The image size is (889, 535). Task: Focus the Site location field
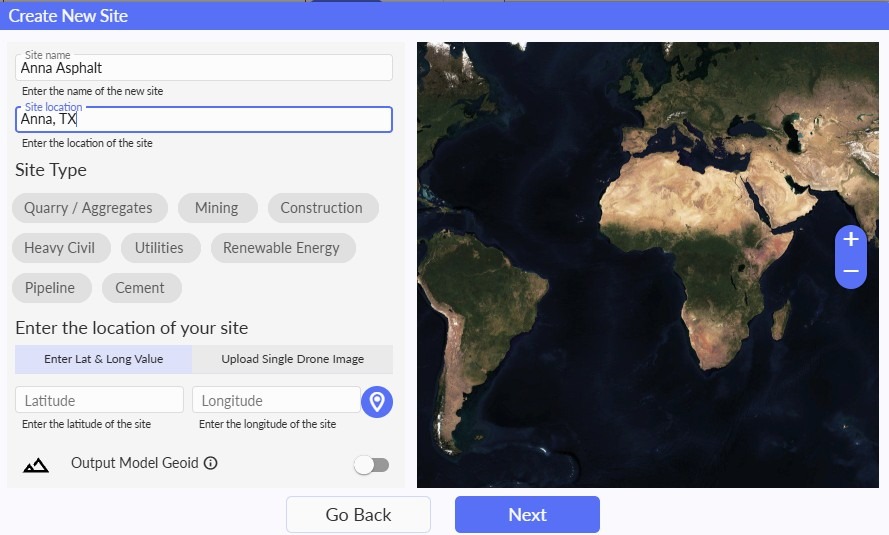click(x=204, y=120)
